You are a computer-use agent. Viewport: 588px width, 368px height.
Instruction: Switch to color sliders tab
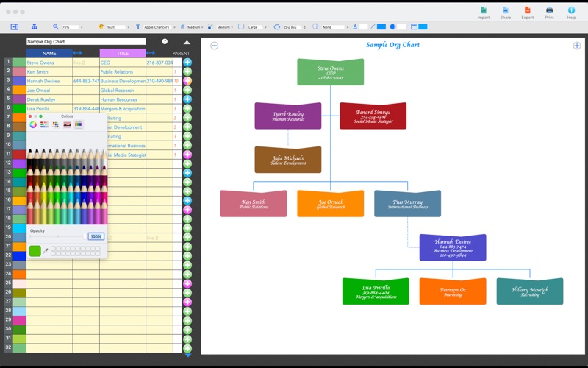[44, 124]
